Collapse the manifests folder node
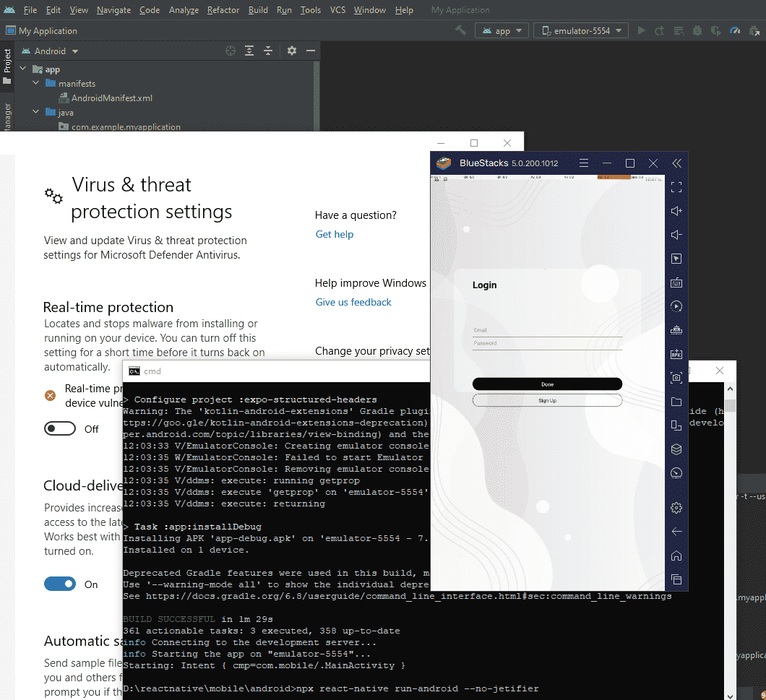Image resolution: width=766 pixels, height=700 pixels. coord(35,83)
